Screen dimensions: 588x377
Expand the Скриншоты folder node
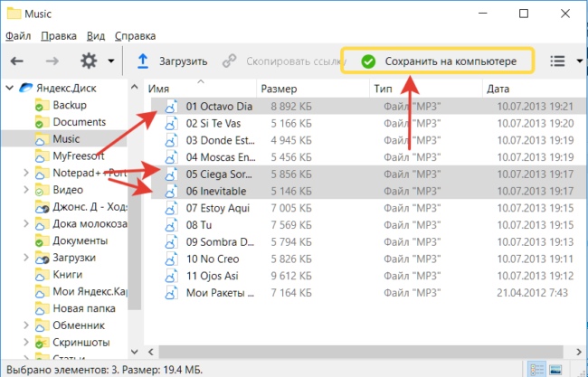[x=26, y=342]
